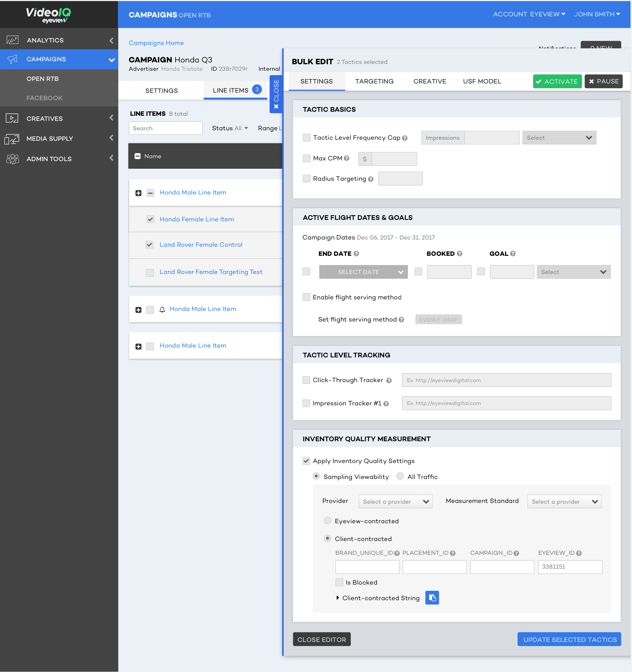The height and width of the screenshot is (672, 632).
Task: Open the Measurement Standard provider dropdown
Action: tap(564, 501)
